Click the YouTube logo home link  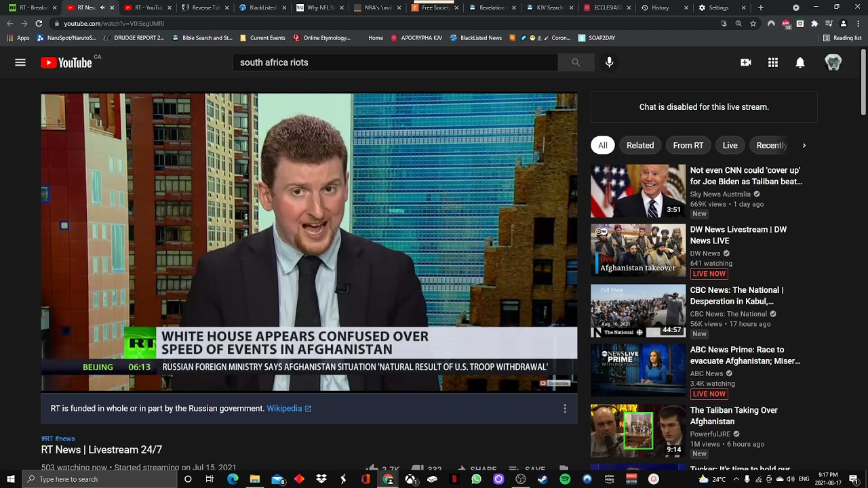point(66,62)
